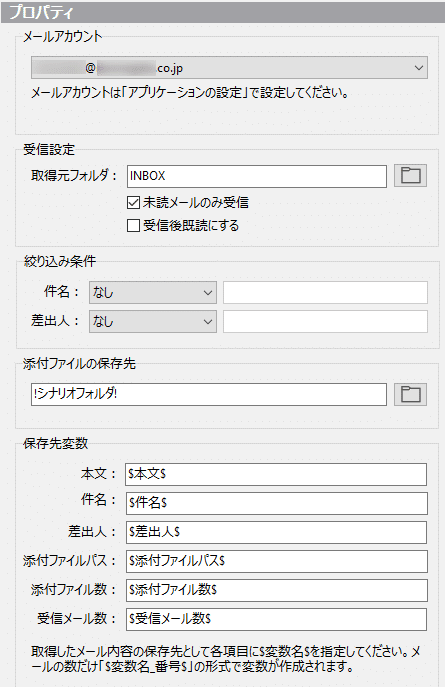The height and width of the screenshot is (687, 445).
Task: Click the 件名 filter text field
Action: 325,292
